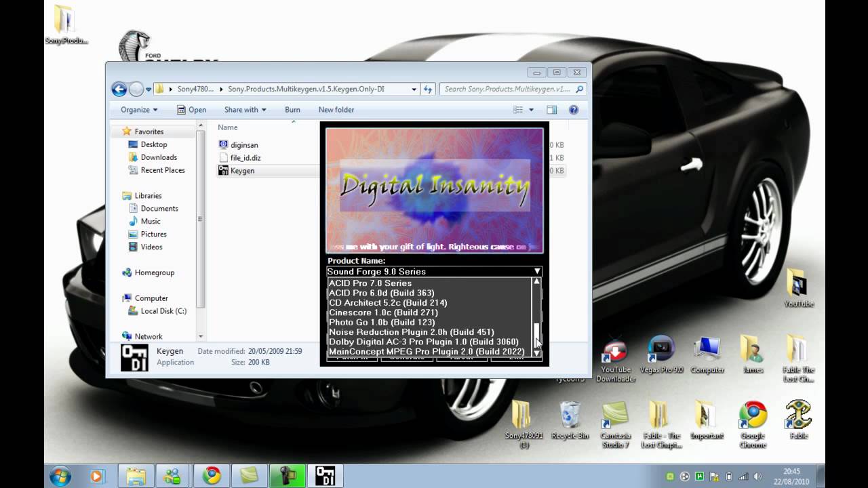Click product list scrollbar down arrow
Viewport: 868px width, 488px height.
tap(536, 352)
